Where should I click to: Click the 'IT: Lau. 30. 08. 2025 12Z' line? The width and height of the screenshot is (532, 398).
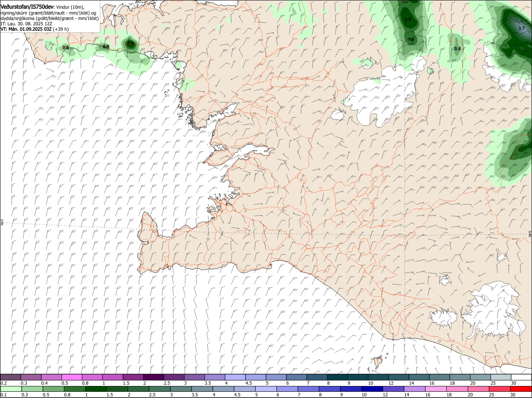(x=27, y=24)
